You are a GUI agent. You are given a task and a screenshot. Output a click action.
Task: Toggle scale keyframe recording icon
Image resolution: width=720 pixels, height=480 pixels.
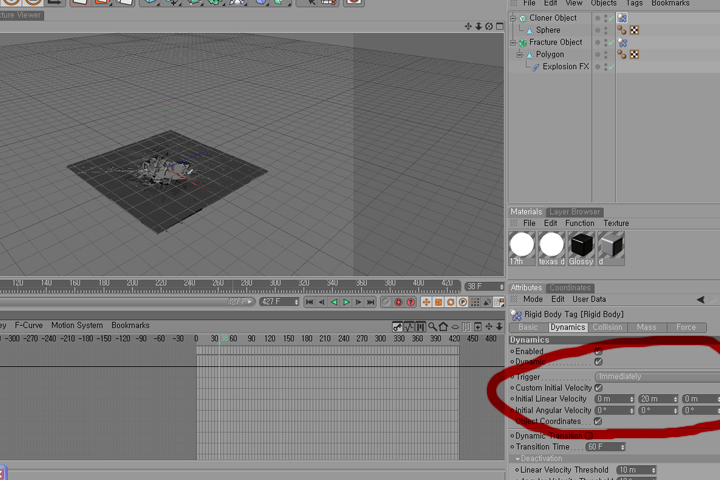tap(439, 302)
